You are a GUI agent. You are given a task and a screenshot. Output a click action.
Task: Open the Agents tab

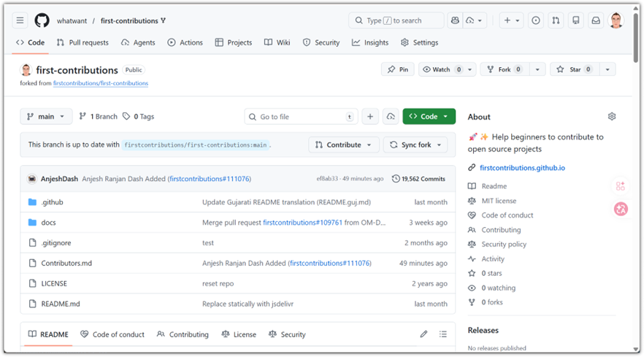point(138,42)
